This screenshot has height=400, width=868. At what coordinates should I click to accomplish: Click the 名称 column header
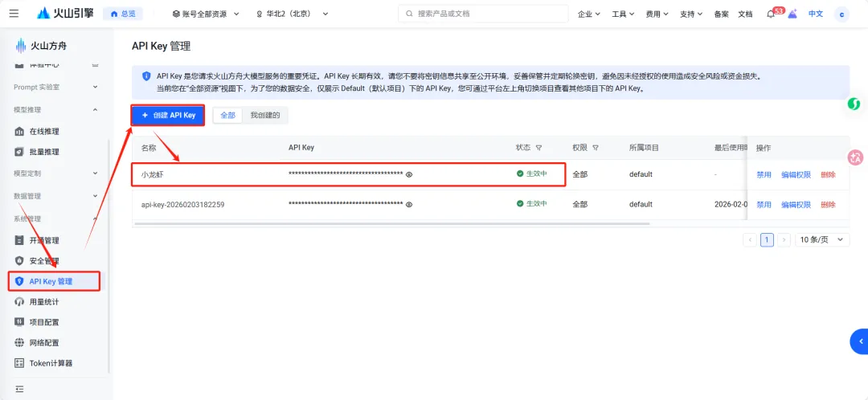tap(149, 148)
